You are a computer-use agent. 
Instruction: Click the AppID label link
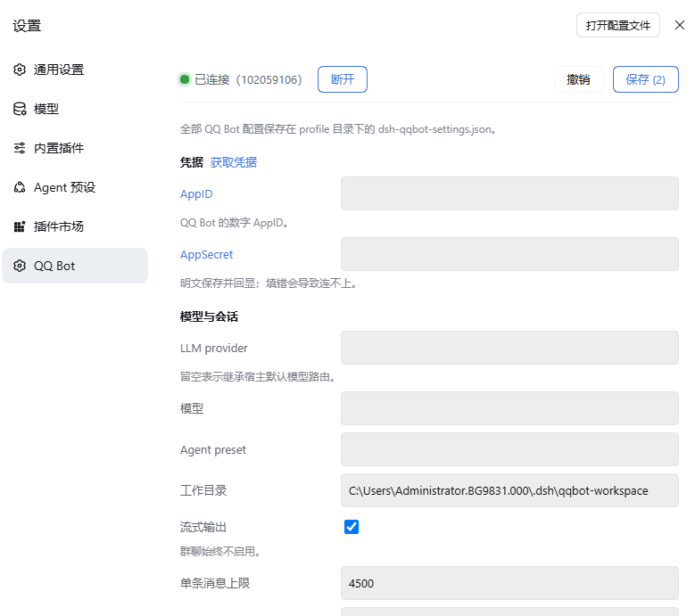pos(196,194)
